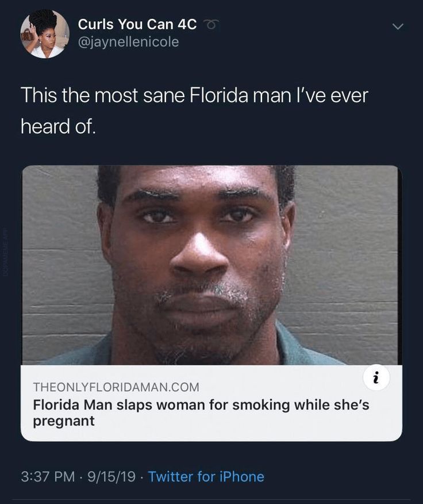Open the Curls You Can 4C profile avatar

tap(45, 34)
